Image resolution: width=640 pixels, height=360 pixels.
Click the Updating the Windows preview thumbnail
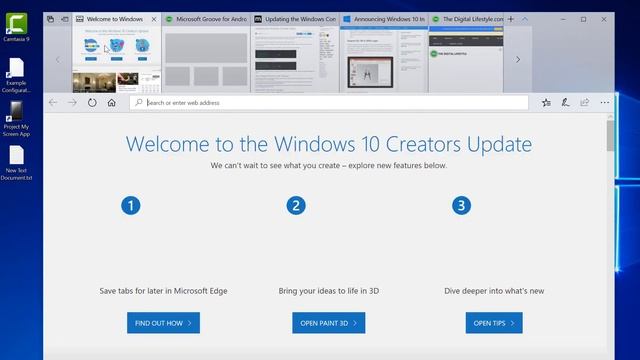point(295,60)
